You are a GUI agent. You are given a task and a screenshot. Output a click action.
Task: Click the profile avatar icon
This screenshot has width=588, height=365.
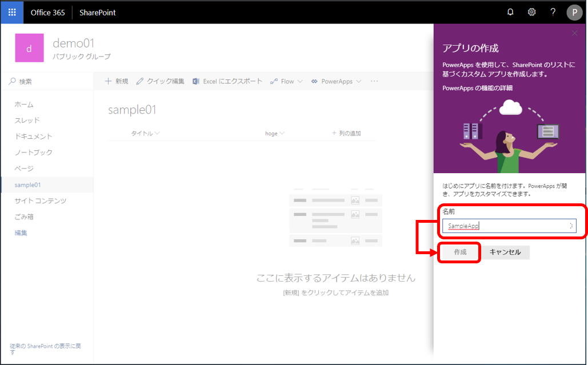click(x=574, y=12)
